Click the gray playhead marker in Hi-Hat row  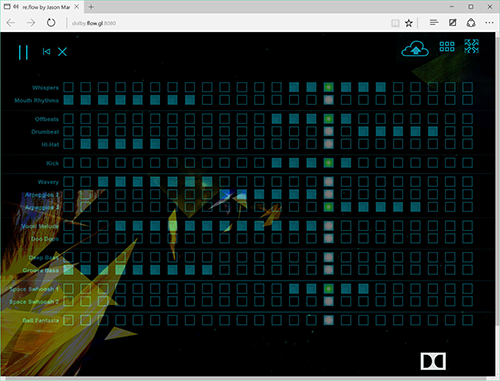329,144
